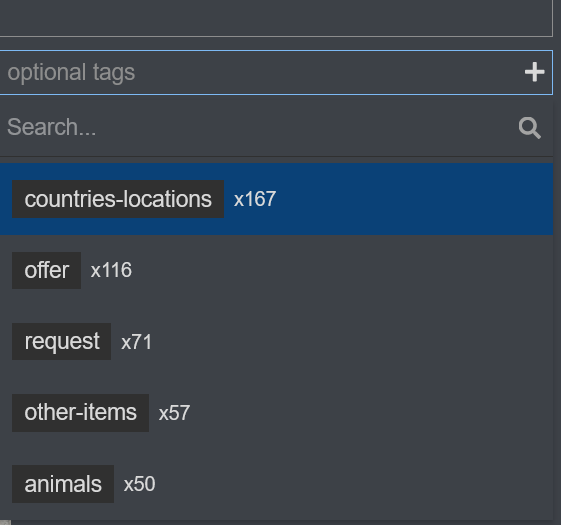Image resolution: width=561 pixels, height=525 pixels.
Task: Click the x167 count beside countries-locations
Action: click(x=255, y=199)
